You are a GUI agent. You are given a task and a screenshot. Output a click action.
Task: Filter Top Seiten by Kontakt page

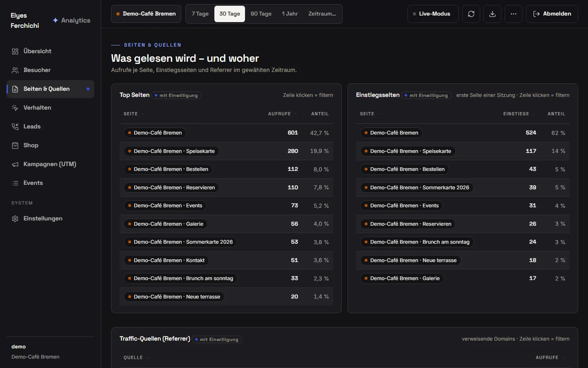166,260
